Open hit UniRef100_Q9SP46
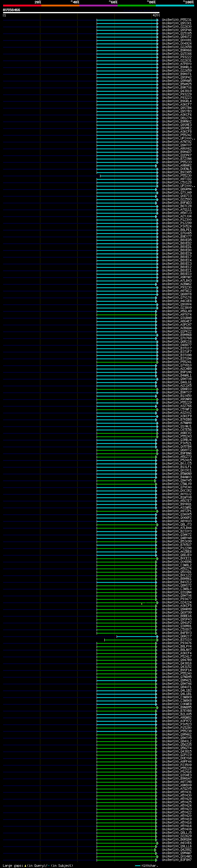The height and width of the screenshot is (868, 197). [x=177, y=30]
